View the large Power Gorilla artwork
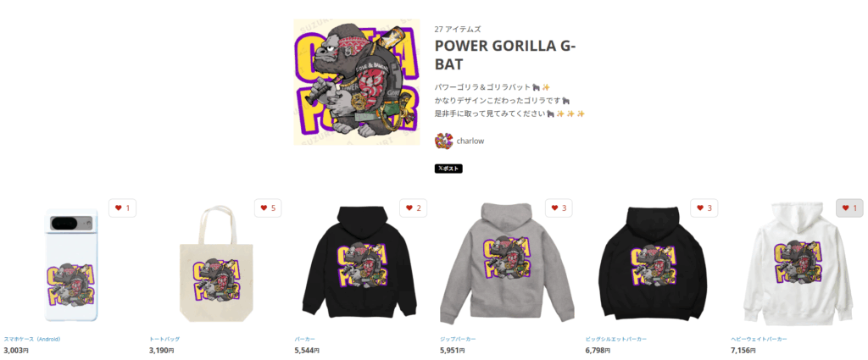Screen dimensions: 868x360 click(x=357, y=82)
